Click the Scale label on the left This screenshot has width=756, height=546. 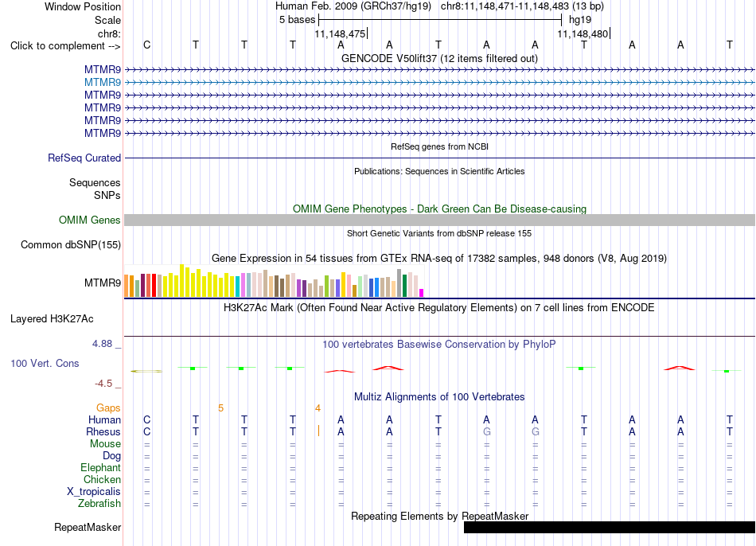pos(107,21)
